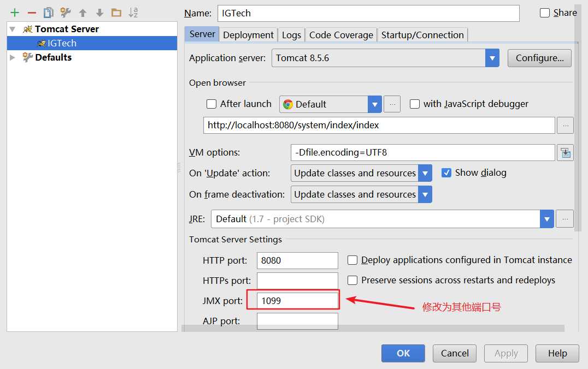Image resolution: width=588 pixels, height=369 pixels.
Task: Click Chrome icon in browser dropdown
Action: tap(287, 104)
